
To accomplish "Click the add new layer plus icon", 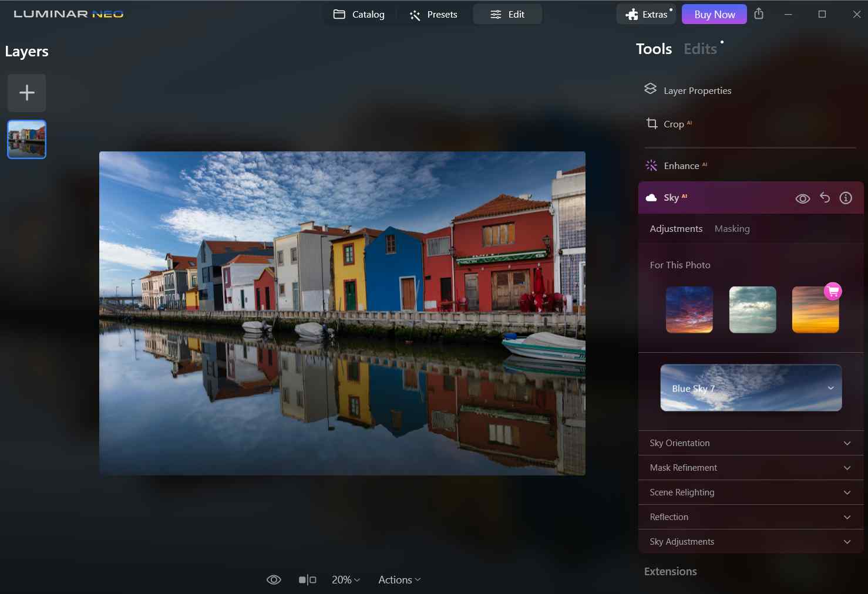I will [26, 93].
